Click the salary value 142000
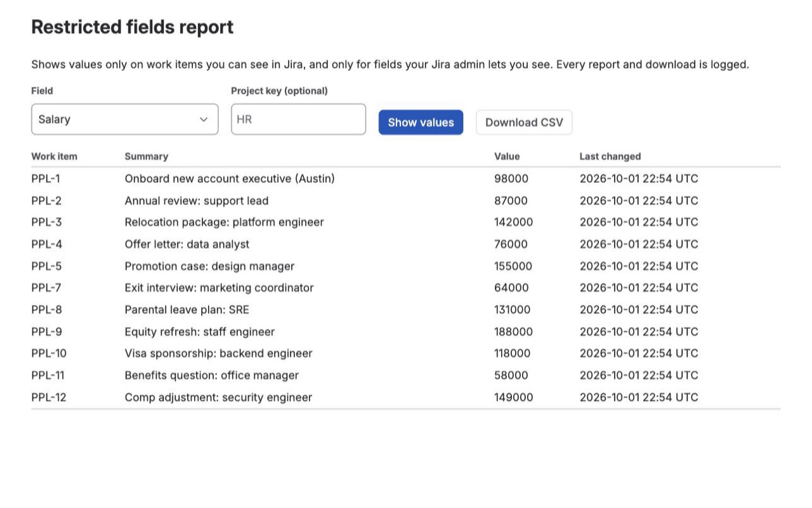Image resolution: width=812 pixels, height=508 pixels. click(x=514, y=222)
